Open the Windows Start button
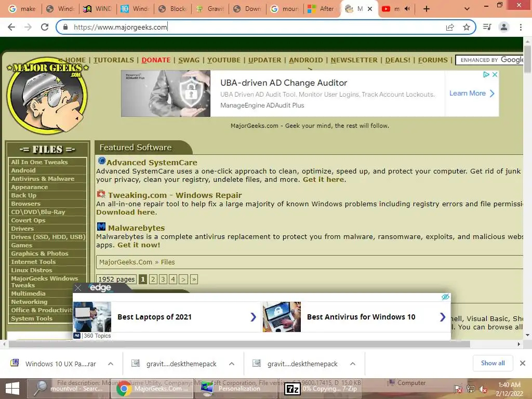This screenshot has width=532, height=399. click(x=12, y=389)
